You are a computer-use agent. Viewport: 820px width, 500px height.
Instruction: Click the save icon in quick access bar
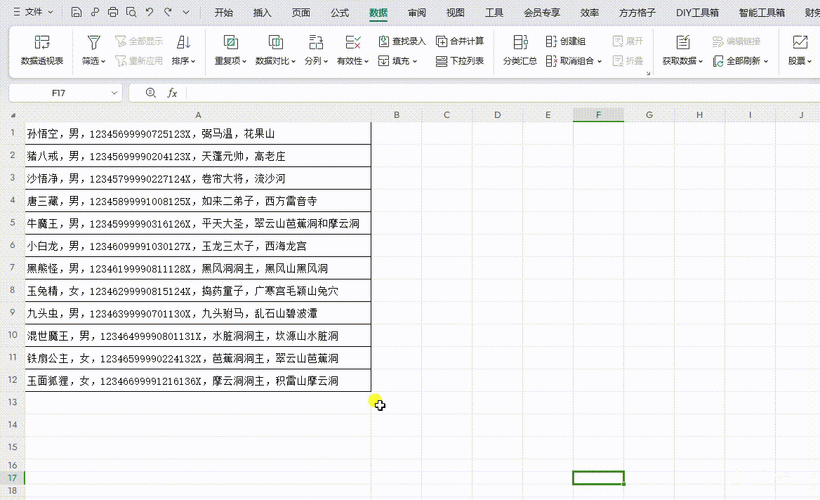[x=76, y=12]
